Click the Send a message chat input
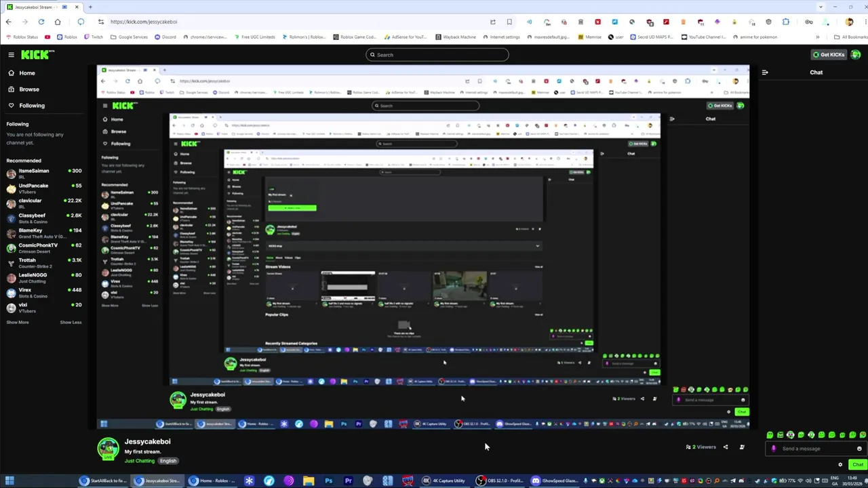The width and height of the screenshot is (868, 488). point(816,449)
